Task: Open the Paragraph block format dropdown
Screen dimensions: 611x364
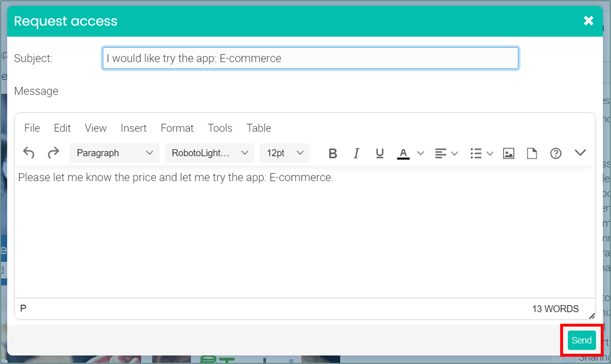Action: (x=114, y=153)
